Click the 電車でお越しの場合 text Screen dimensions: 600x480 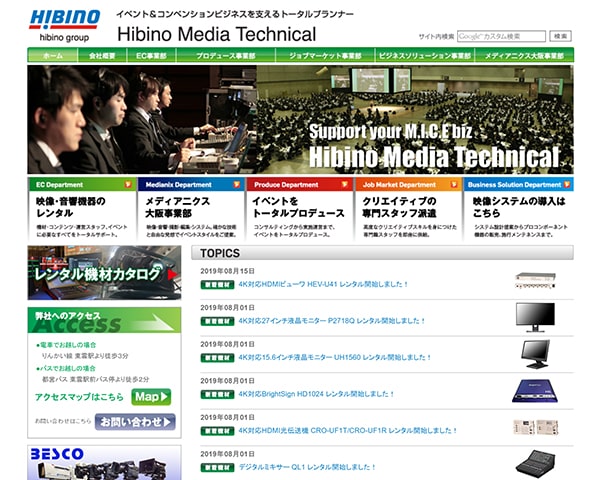click(x=66, y=345)
